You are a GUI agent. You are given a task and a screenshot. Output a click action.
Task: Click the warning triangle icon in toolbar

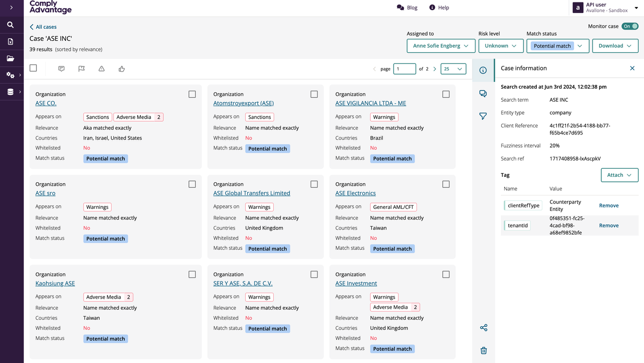coord(102,69)
